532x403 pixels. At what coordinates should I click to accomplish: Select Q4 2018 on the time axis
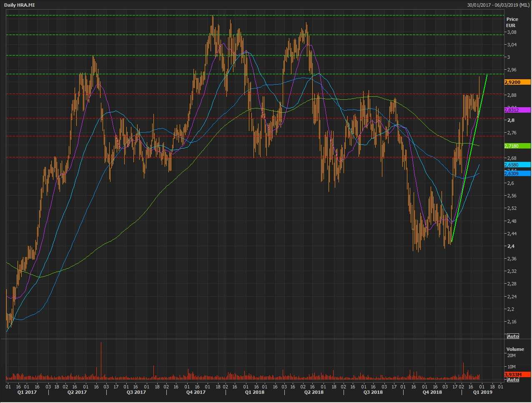coord(432,392)
